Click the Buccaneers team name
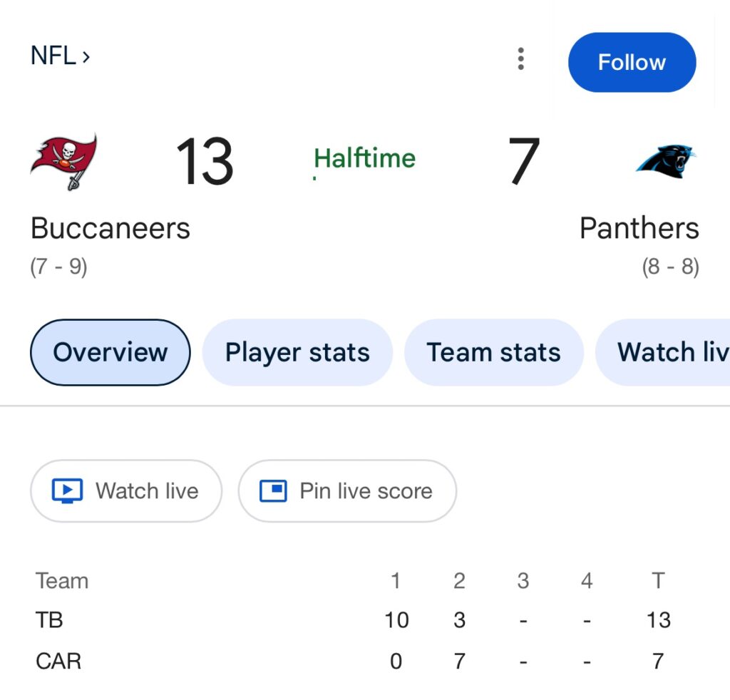The height and width of the screenshot is (700, 730). [110, 229]
